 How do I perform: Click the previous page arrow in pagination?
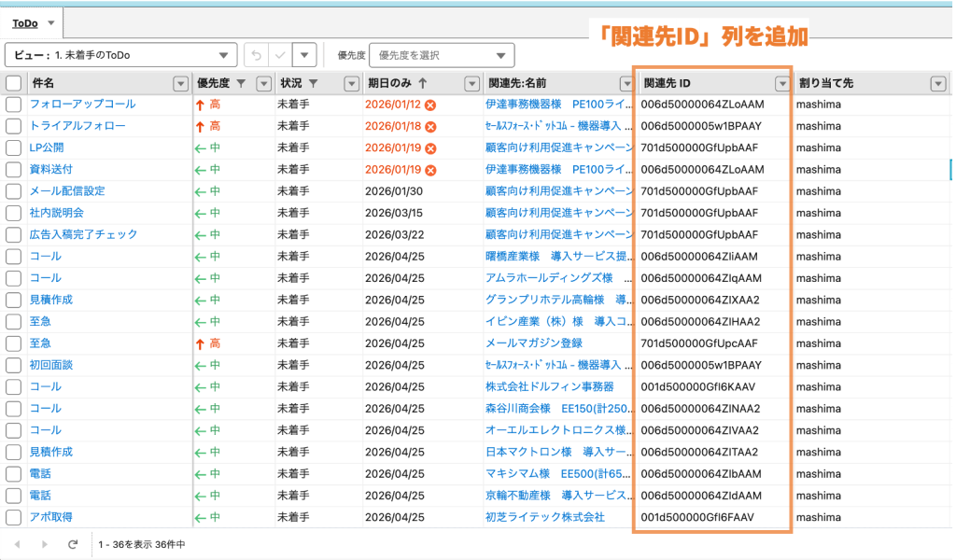coord(17,543)
